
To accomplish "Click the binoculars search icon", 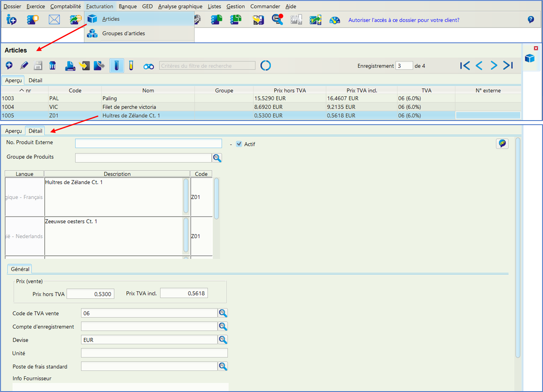I will pos(149,66).
